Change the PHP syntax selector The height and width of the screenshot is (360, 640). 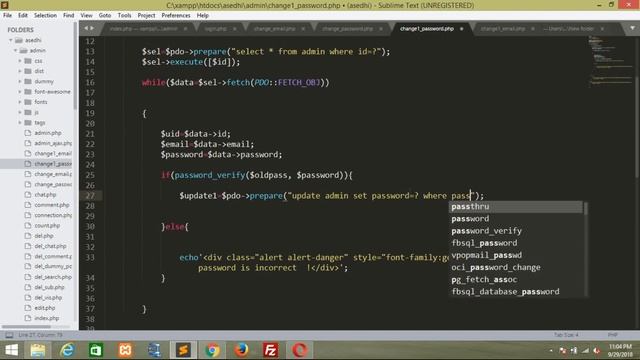pos(613,335)
